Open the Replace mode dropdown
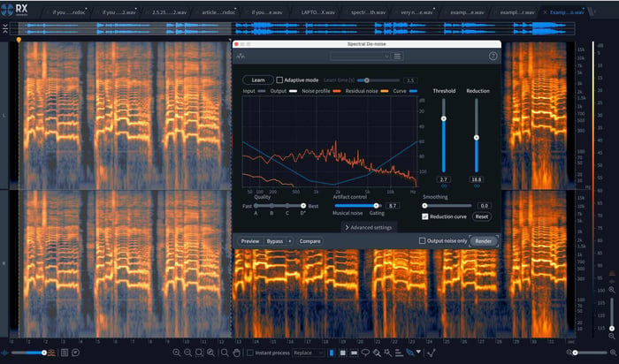The height and width of the screenshot is (364, 619). (308, 353)
